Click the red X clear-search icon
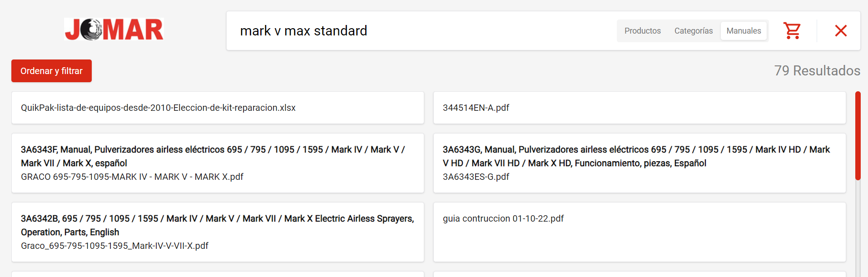Image resolution: width=868 pixels, height=277 pixels. 841,31
